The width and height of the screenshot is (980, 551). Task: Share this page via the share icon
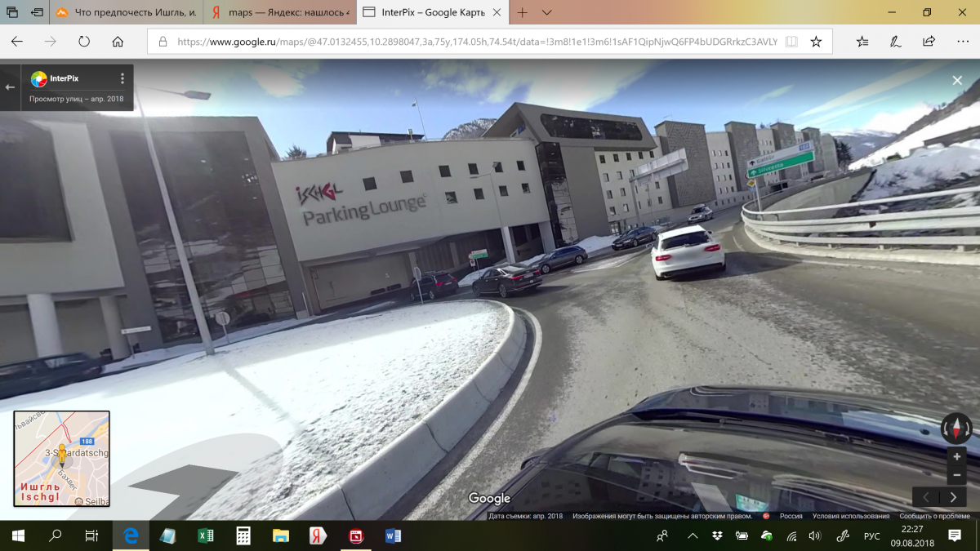tap(929, 42)
